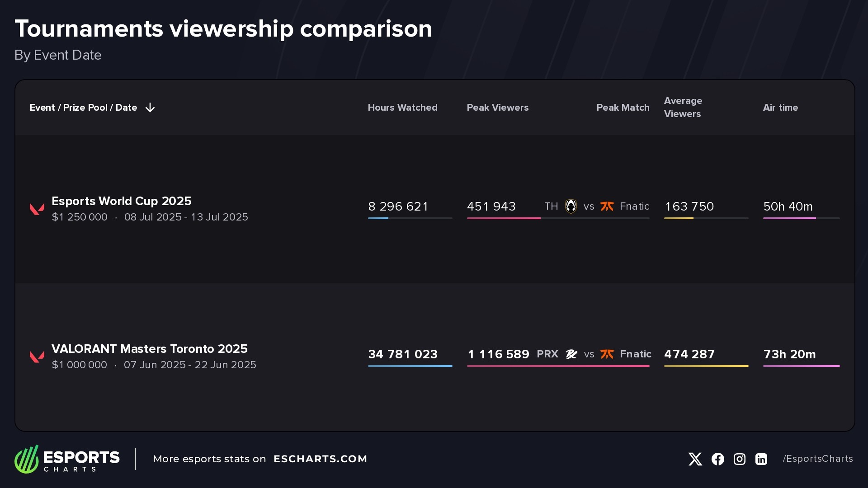Open the ESCHARTS.COM link
The height and width of the screenshot is (488, 868).
pos(320,459)
